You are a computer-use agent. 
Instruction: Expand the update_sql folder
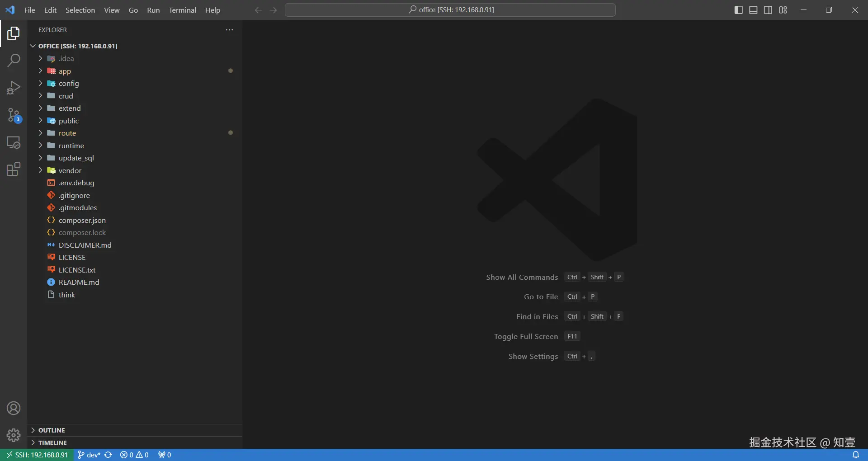tap(135, 158)
